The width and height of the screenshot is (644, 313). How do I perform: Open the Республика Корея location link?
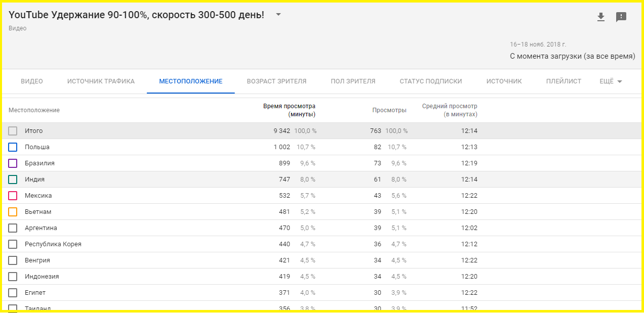point(53,244)
